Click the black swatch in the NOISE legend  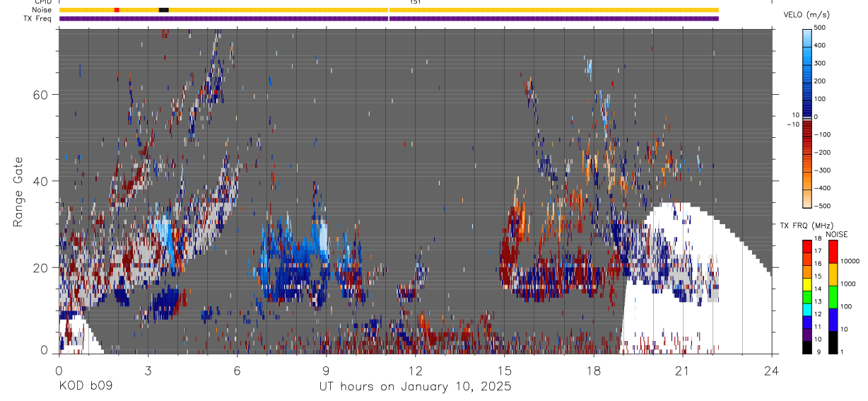(x=833, y=342)
